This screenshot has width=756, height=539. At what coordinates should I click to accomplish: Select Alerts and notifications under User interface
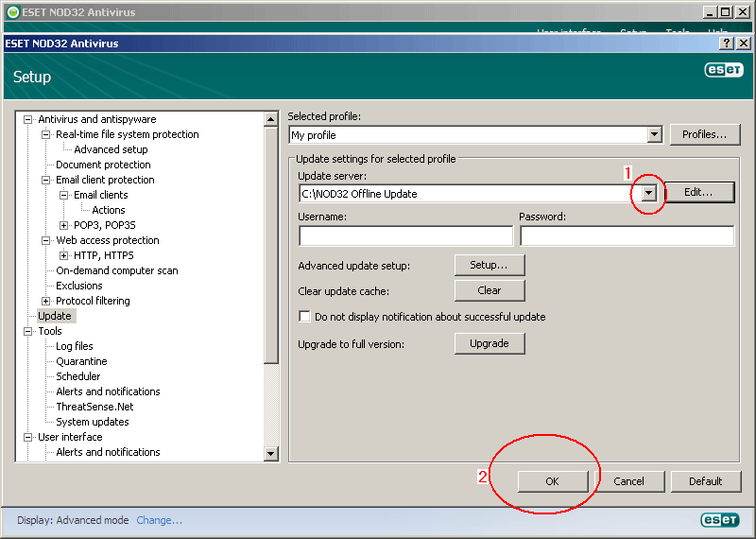108,452
